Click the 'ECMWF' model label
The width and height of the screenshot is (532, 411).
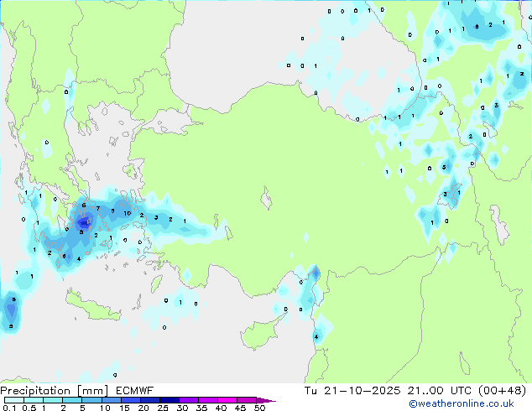click(135, 391)
